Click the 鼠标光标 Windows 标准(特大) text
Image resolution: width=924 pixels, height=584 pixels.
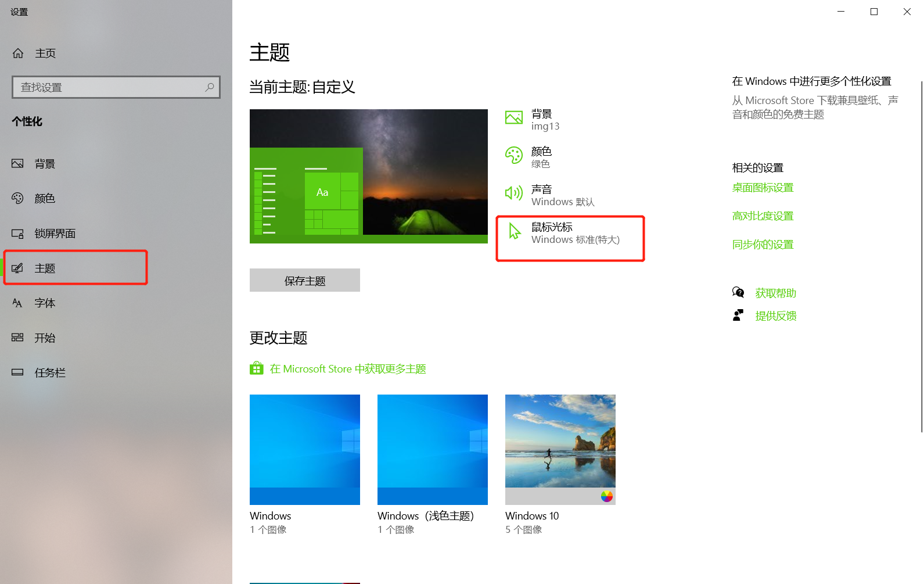(x=576, y=233)
